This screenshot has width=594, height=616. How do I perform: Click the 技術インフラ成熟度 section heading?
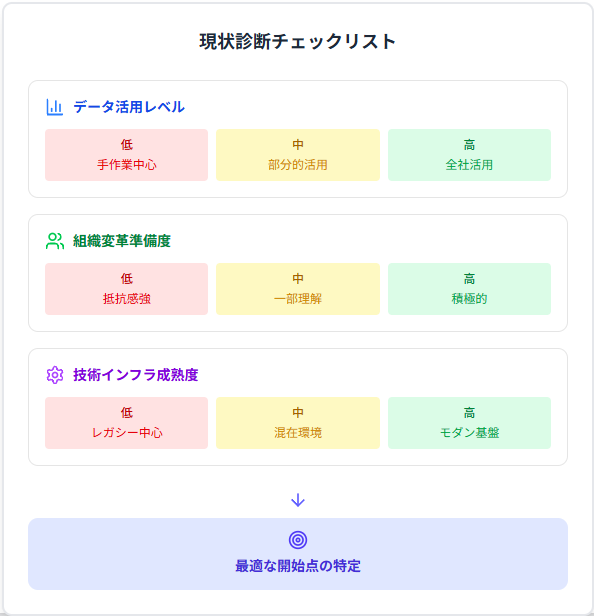pyautogui.click(x=136, y=375)
